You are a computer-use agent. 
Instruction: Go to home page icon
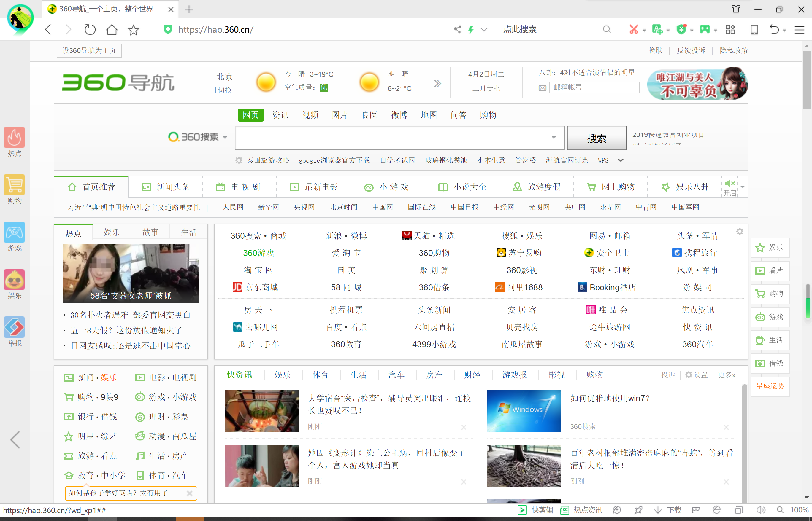pyautogui.click(x=112, y=30)
